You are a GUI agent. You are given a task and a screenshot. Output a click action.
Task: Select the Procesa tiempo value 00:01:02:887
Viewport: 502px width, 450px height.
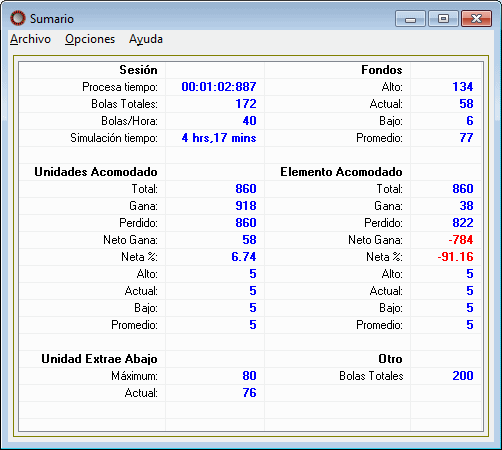click(x=219, y=87)
